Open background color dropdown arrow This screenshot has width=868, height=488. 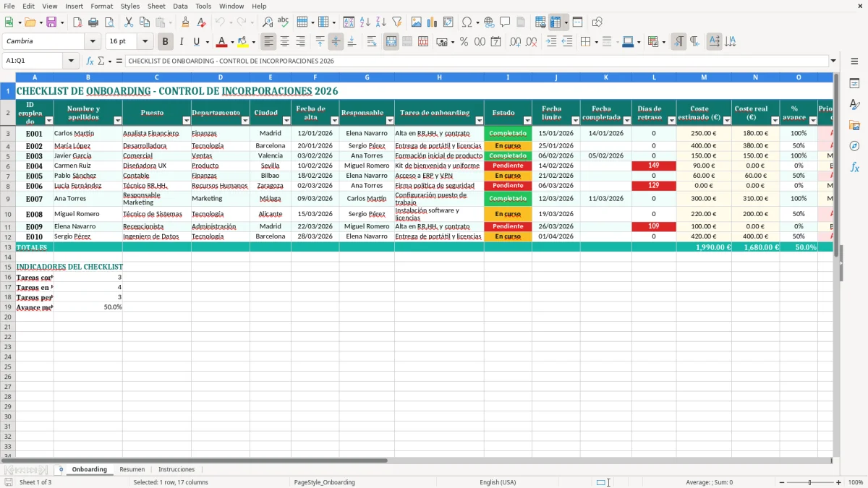point(253,42)
